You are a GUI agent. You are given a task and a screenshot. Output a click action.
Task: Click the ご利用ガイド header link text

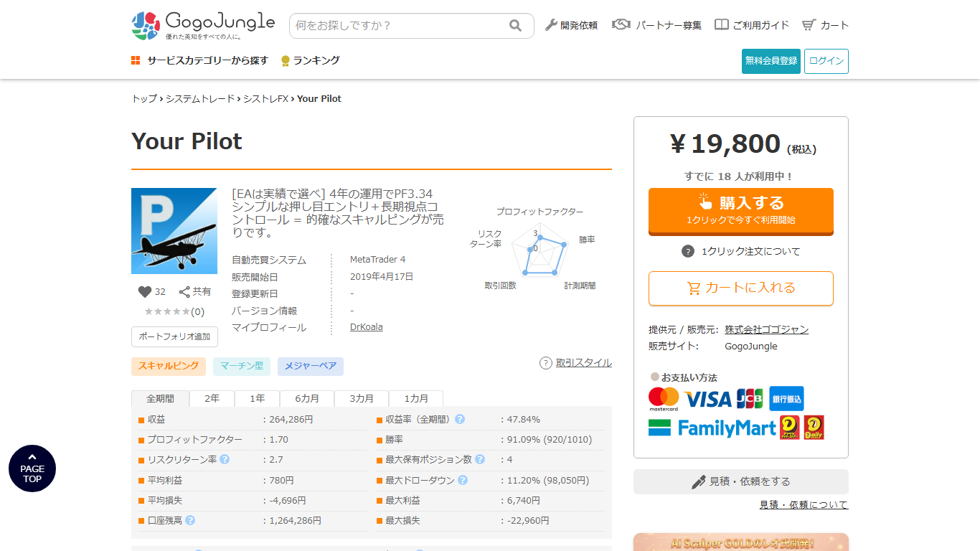760,25
